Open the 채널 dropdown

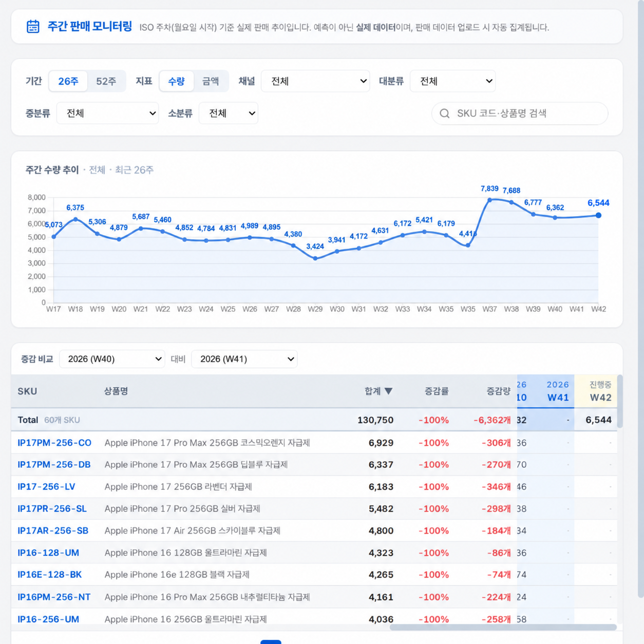pos(315,81)
